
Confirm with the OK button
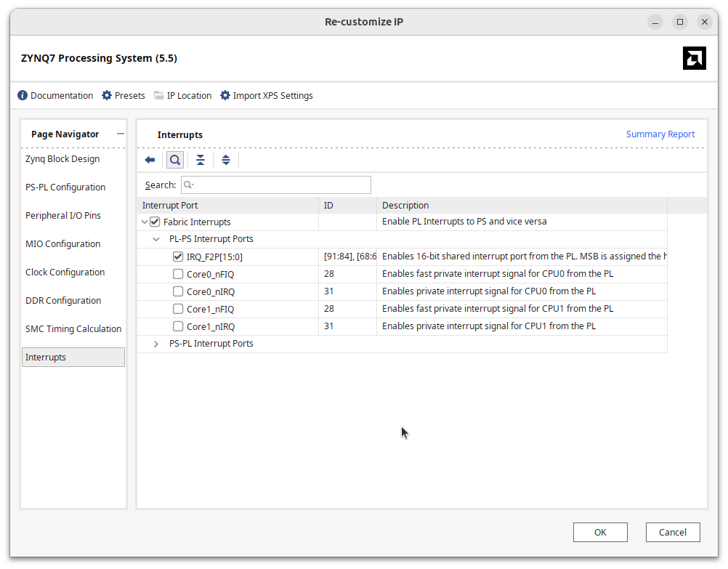coord(600,533)
